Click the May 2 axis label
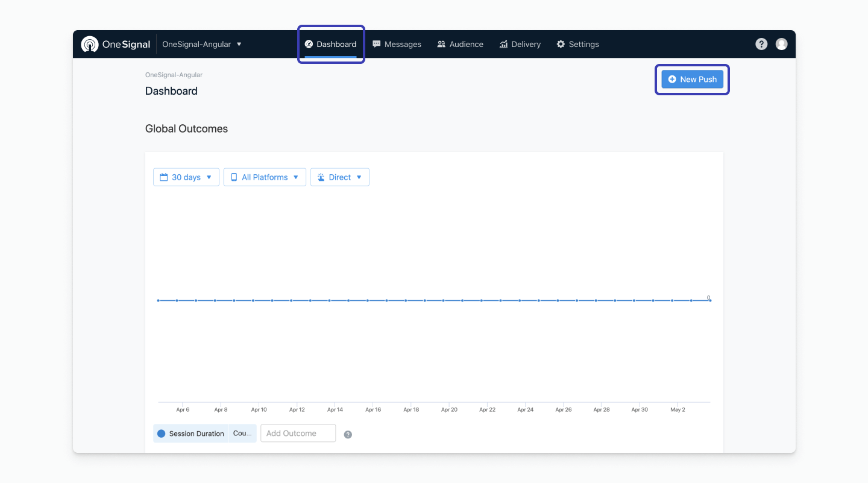The height and width of the screenshot is (483, 868). [678, 409]
